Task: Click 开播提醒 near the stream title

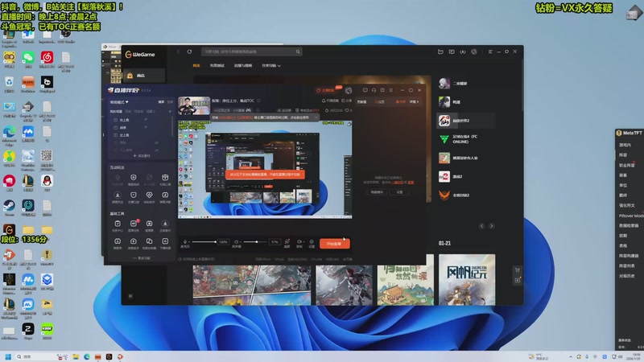Action: point(330,101)
